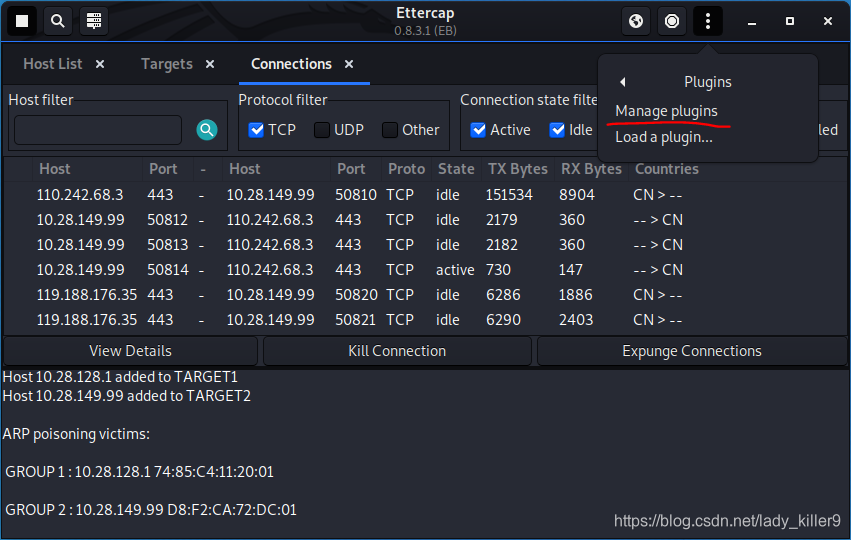Viewport: 851px width, 540px height.
Task: Click RX Bytes value 2403
Action: click(x=576, y=320)
